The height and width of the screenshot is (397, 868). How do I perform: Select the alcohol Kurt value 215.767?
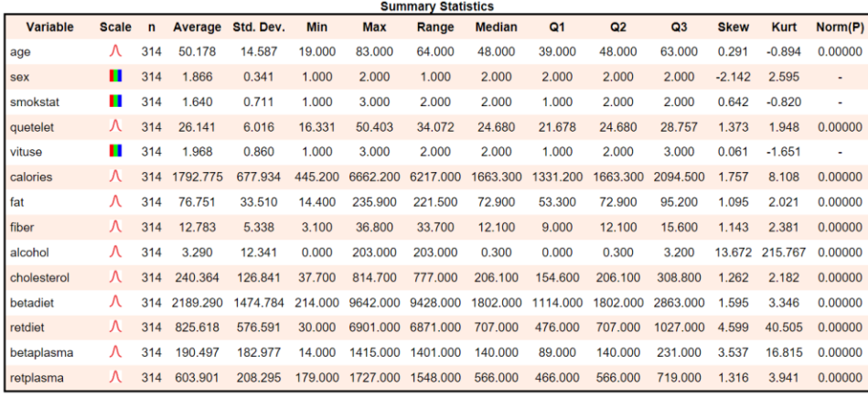pyautogui.click(x=778, y=252)
